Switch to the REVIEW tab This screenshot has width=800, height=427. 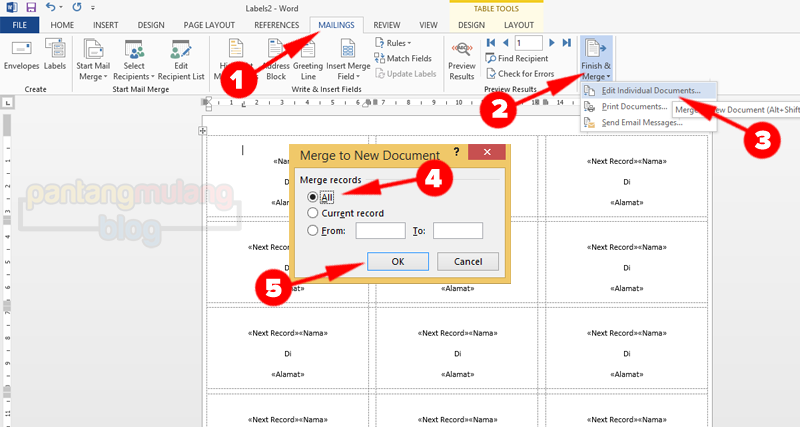click(386, 24)
